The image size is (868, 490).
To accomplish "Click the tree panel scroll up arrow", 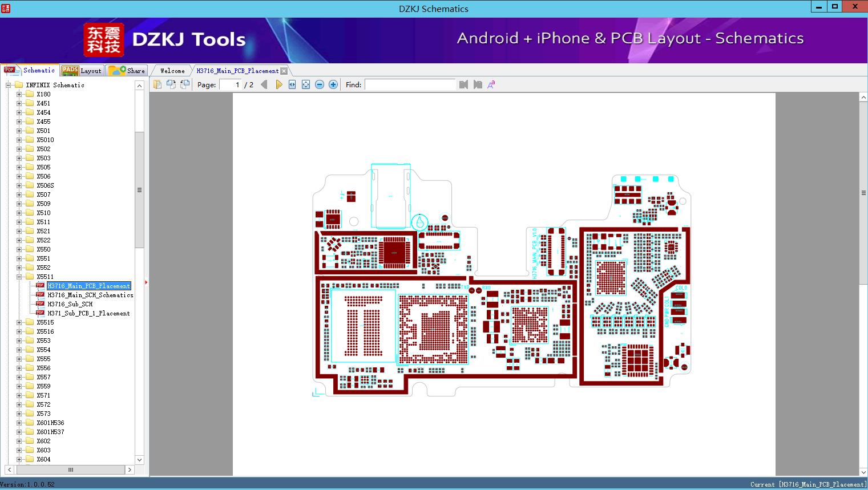I will pos(139,86).
